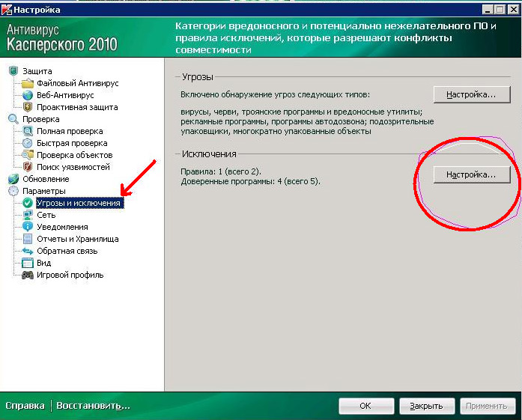The height and width of the screenshot is (420, 522).
Task: Click the Обновление globe icon
Action: [13, 179]
